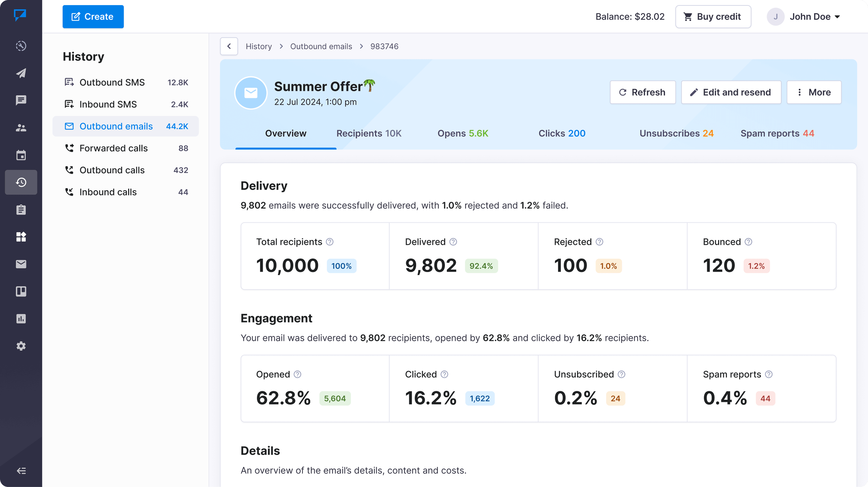Click the J user avatar
Screen dimensions: 868x487
(776, 16)
